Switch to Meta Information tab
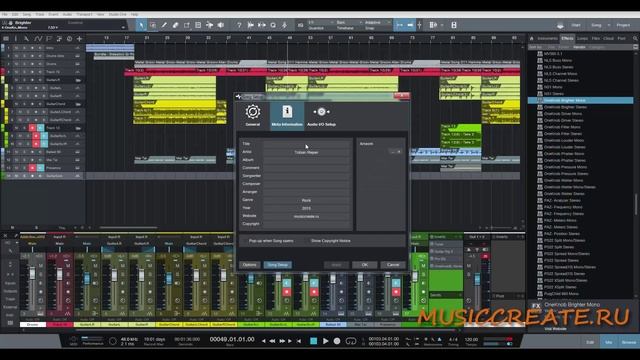Image resolution: width=640 pixels, height=360 pixels. tap(287, 116)
